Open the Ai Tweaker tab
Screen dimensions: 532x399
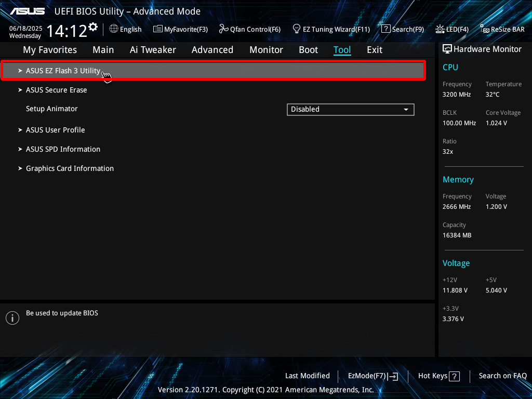point(153,50)
